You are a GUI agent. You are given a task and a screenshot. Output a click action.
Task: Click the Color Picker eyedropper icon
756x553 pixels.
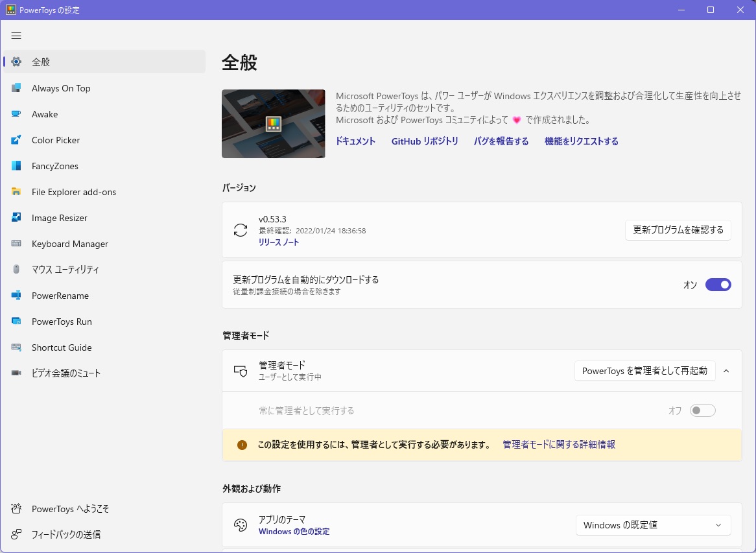click(x=16, y=140)
